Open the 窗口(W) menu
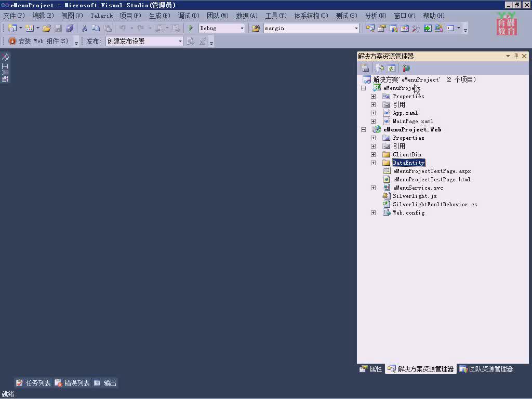This screenshot has height=399, width=532. 404,16
